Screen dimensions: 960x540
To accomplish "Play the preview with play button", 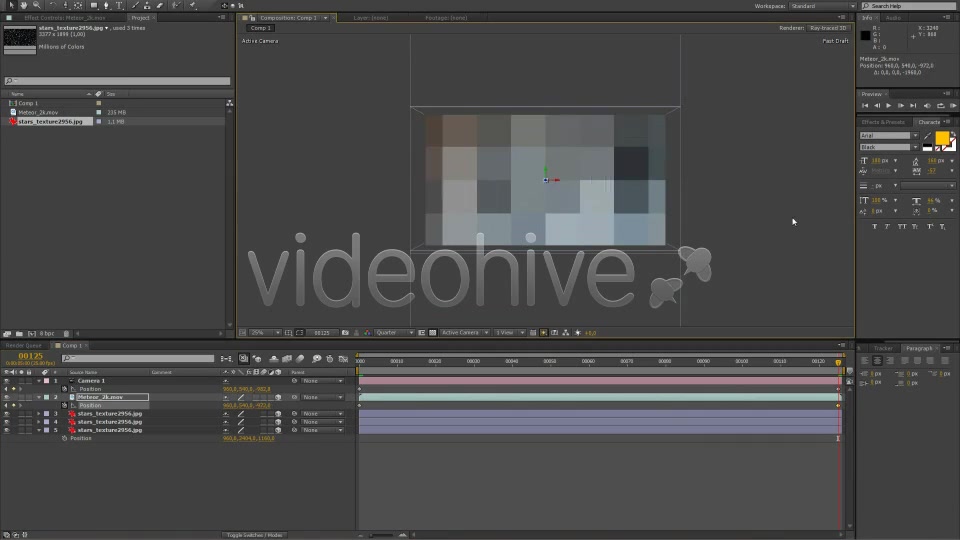I will [888, 106].
